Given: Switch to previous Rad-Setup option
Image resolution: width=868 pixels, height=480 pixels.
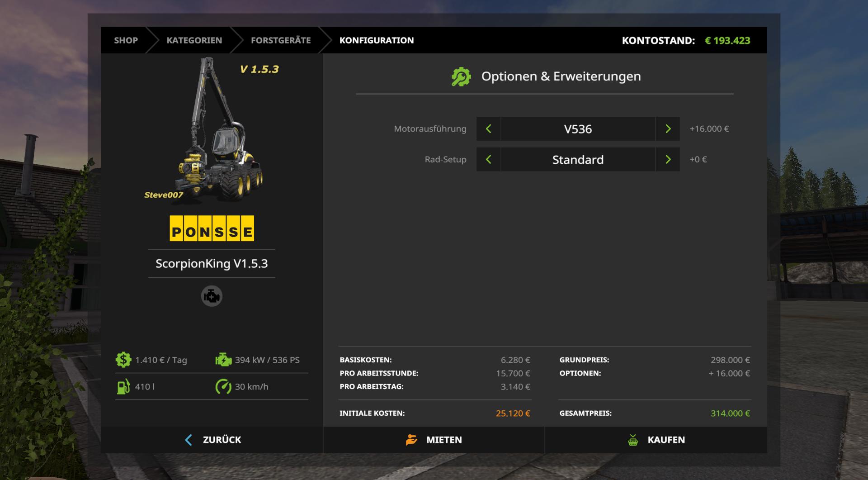Looking at the screenshot, I should (488, 160).
